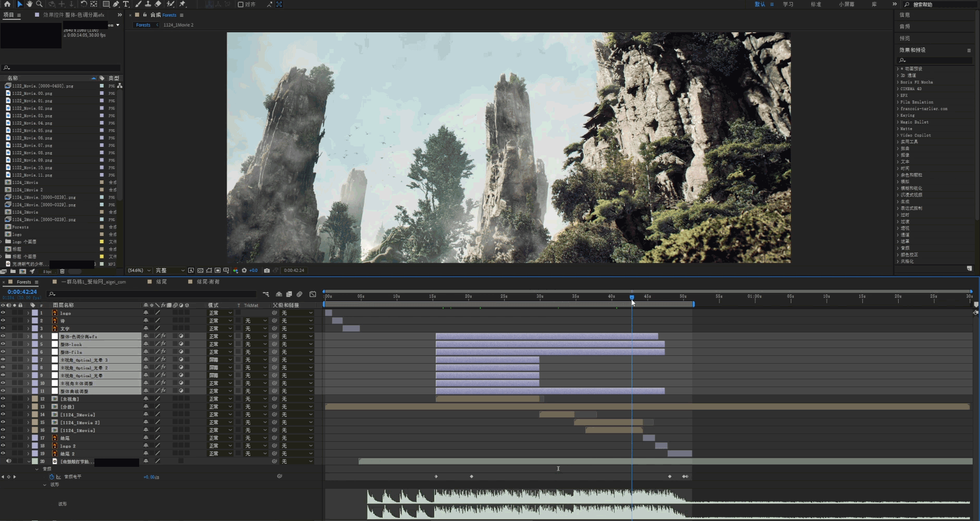
Task: Expand the 3D 通道 effects category
Action: coord(898,76)
